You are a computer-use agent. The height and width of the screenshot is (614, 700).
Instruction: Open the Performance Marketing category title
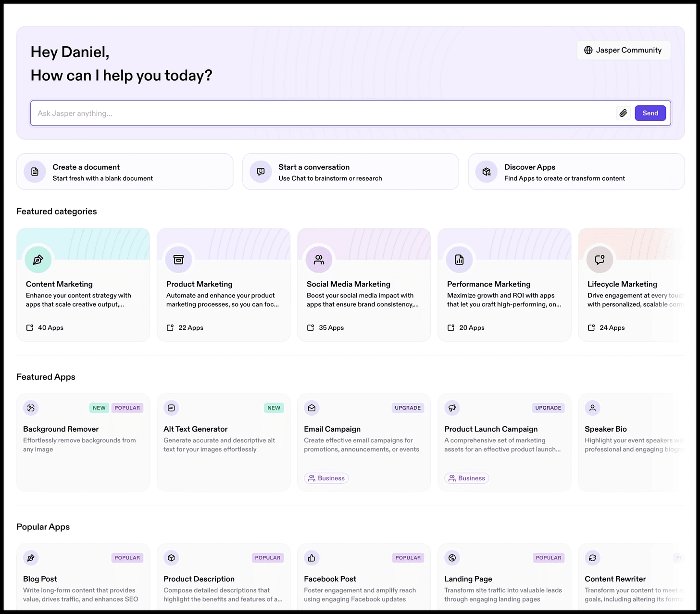click(x=489, y=284)
